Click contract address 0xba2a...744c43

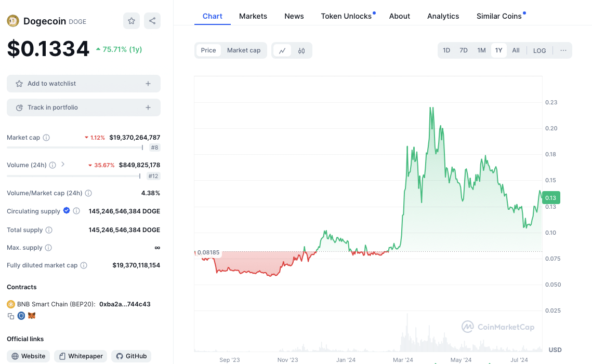(125, 304)
